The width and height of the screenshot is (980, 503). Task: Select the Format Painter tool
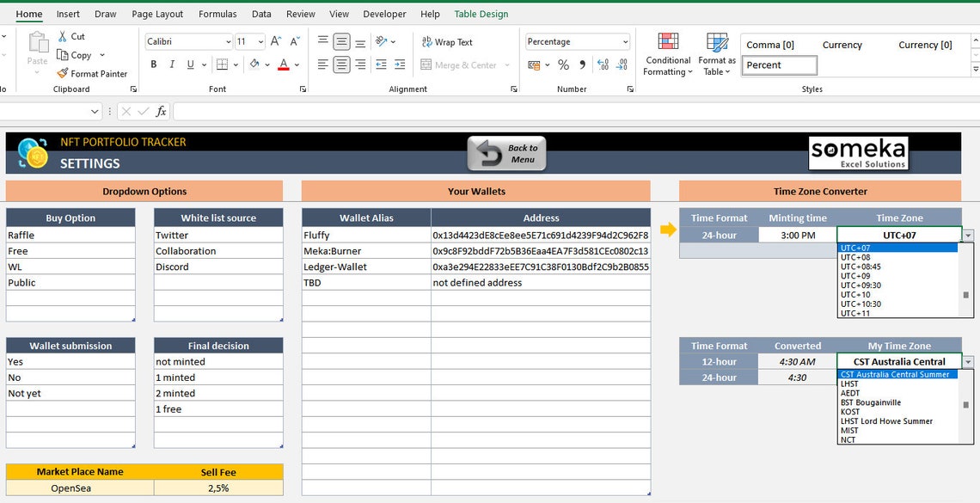click(x=93, y=73)
